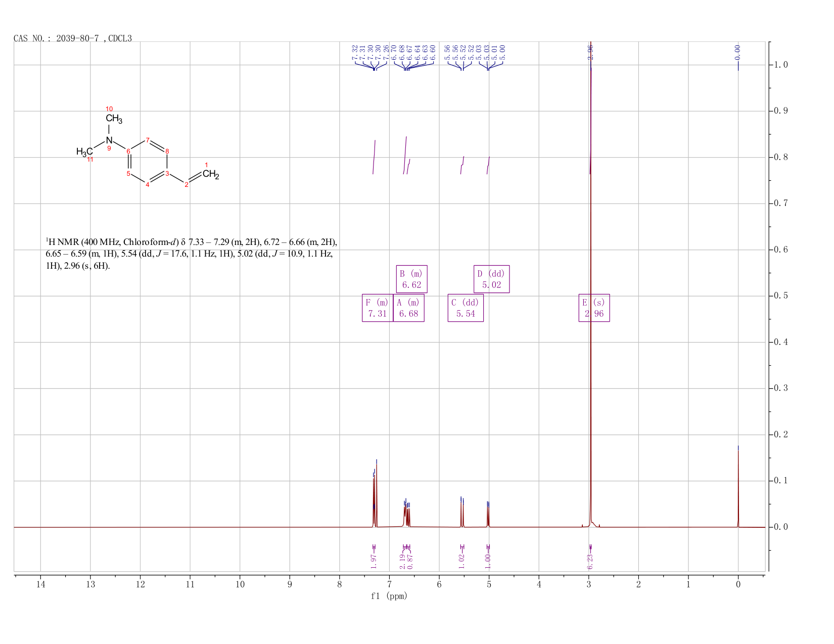Click the 1.02 integral value
The height and width of the screenshot is (644, 834).
pyautogui.click(x=462, y=561)
